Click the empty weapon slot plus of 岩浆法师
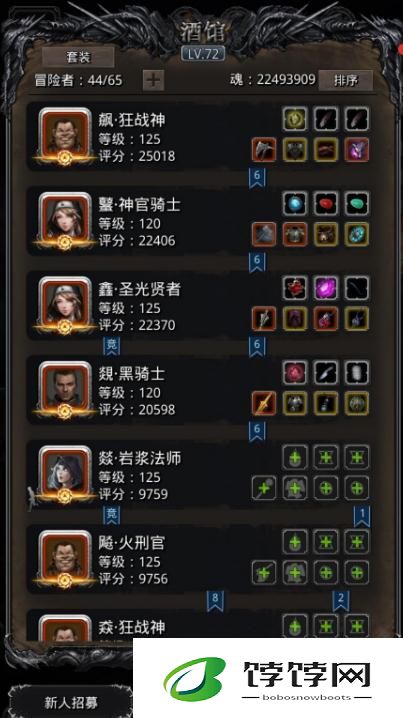Screen dimensions: 403x718 [264, 488]
